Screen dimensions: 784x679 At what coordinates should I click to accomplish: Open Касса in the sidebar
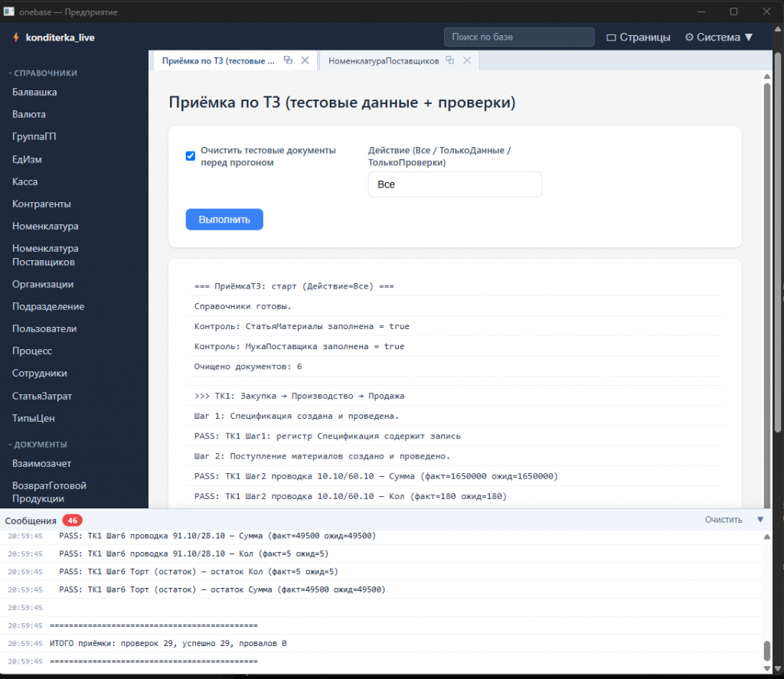point(25,181)
